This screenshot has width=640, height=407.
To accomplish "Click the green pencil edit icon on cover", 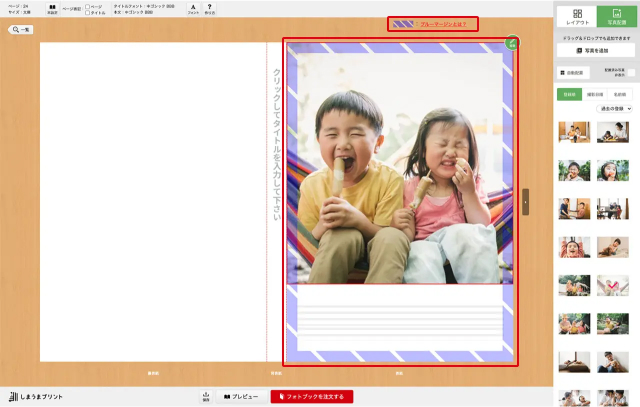I will [512, 42].
